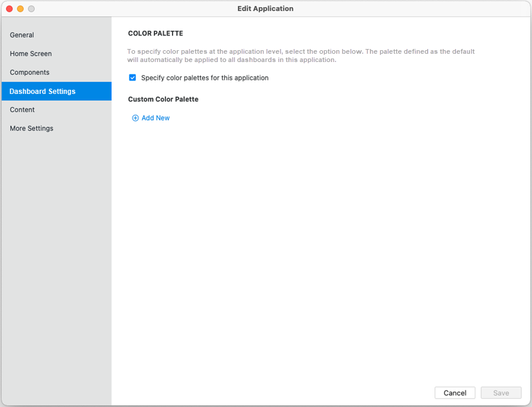Open the General settings section

(x=22, y=35)
